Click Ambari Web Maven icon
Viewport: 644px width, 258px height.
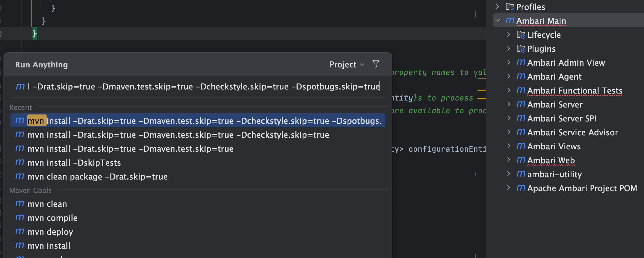(521, 160)
